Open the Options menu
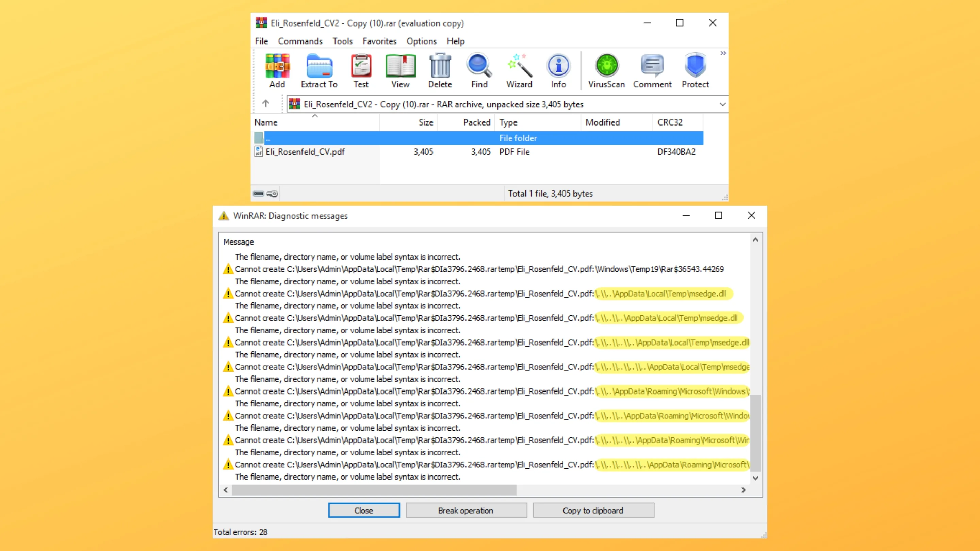The image size is (980, 551). coord(422,41)
